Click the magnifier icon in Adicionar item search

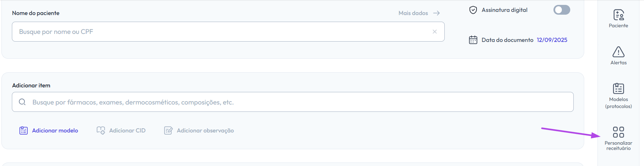(x=22, y=102)
